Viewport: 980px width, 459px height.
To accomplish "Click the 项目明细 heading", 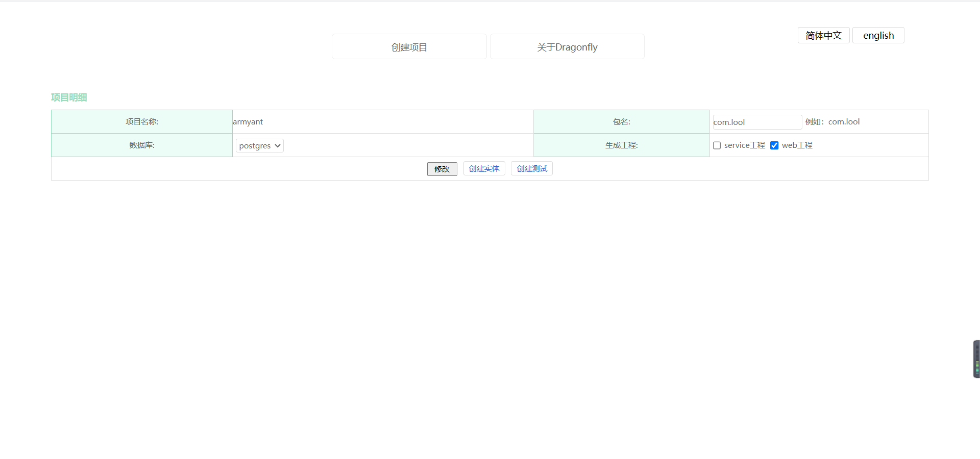I will coord(69,97).
